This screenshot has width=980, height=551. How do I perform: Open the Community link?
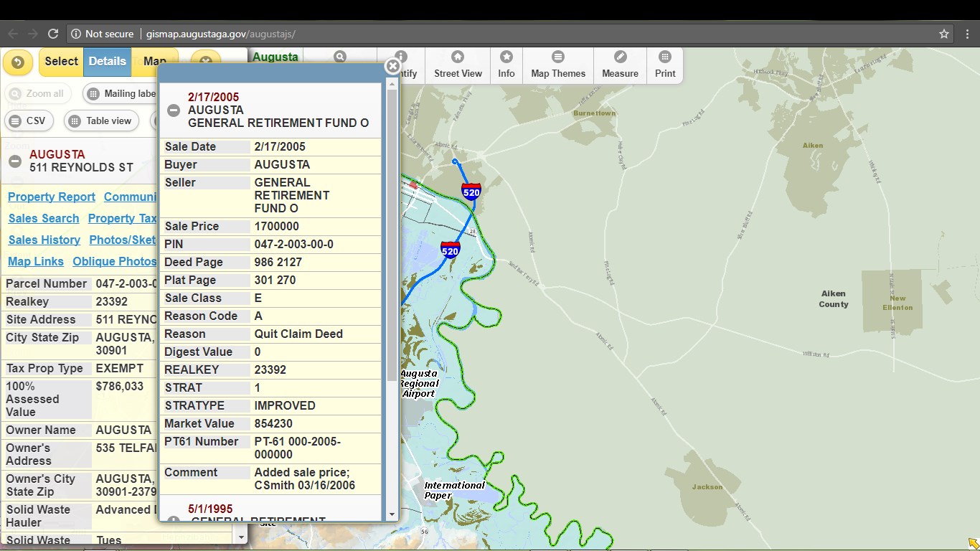tap(130, 197)
